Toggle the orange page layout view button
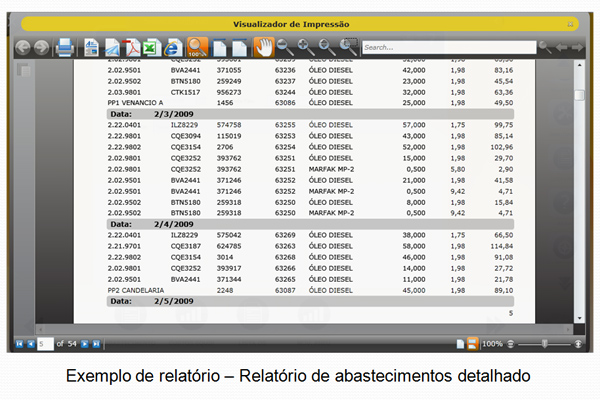The width and height of the screenshot is (600, 400). [x=473, y=344]
